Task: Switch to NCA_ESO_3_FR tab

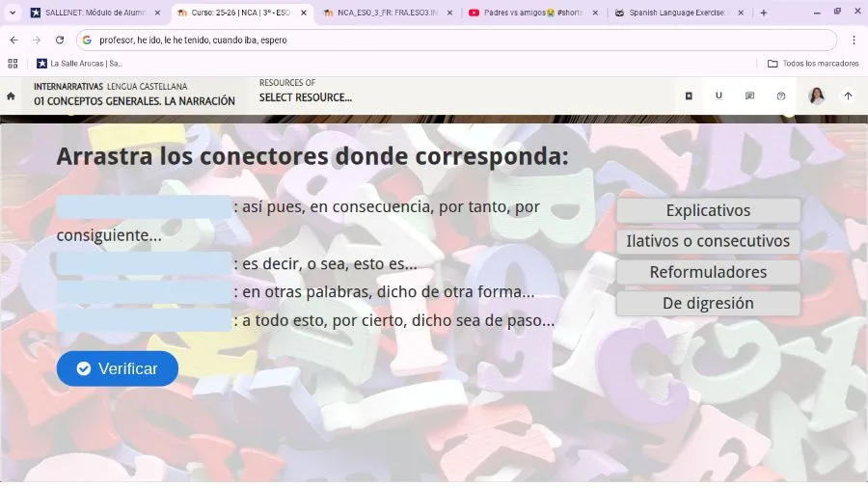Action: pos(388,13)
